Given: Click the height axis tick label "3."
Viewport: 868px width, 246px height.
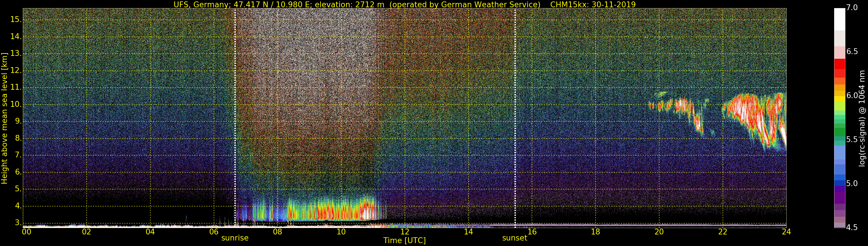Looking at the screenshot, I should 18,223.
